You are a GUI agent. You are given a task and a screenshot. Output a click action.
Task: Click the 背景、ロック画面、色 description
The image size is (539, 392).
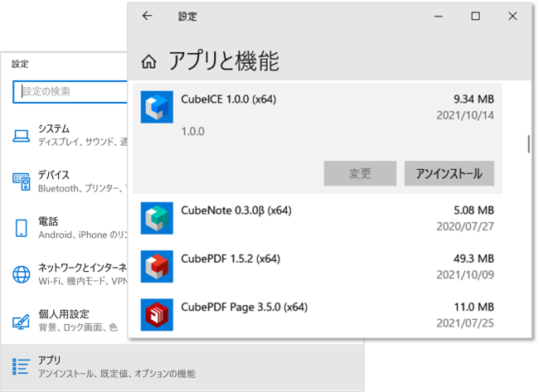(78, 327)
